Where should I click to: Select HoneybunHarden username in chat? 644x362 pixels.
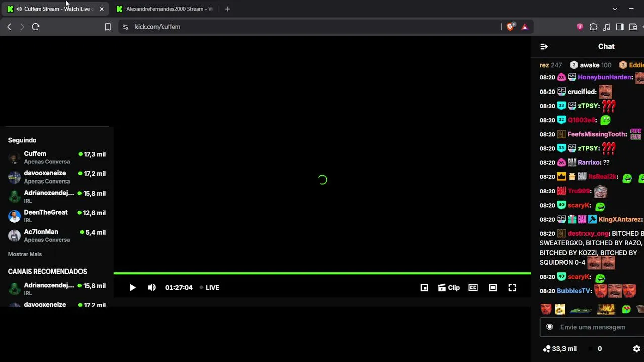(605, 77)
